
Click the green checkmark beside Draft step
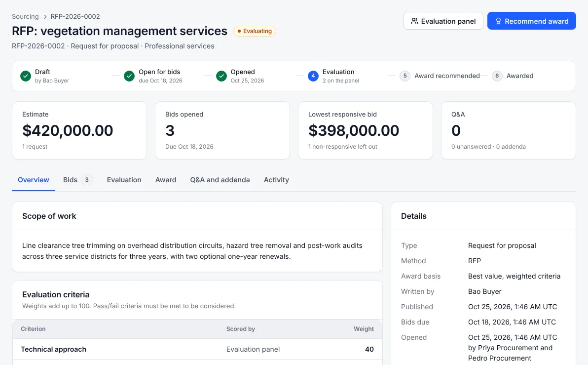click(x=26, y=76)
